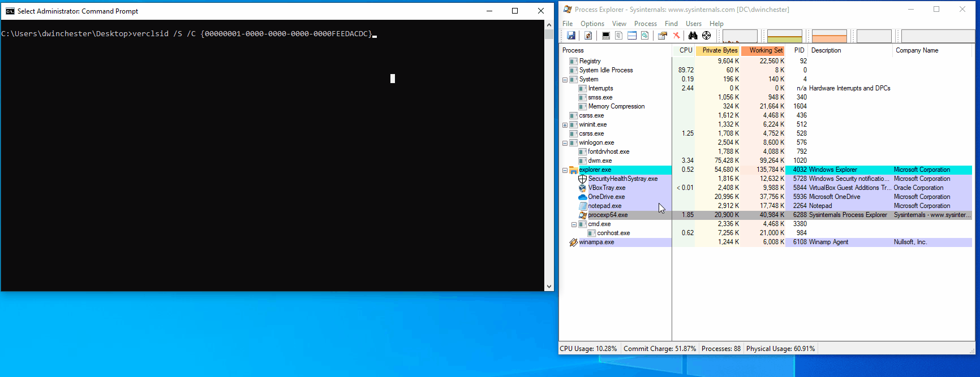
Task: Click 'Processes: 88' in status bar
Action: [x=721, y=349]
